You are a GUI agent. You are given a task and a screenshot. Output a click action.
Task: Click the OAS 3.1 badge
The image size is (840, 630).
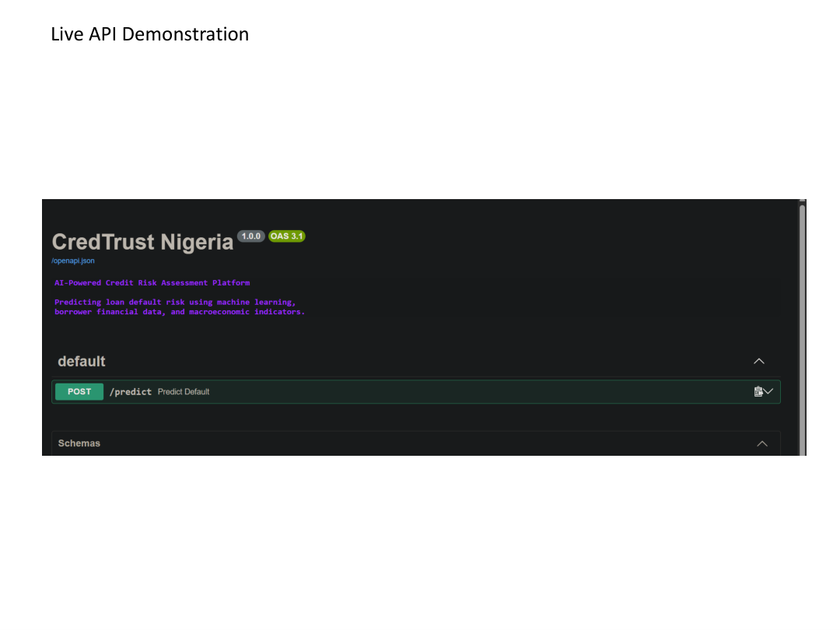(286, 236)
